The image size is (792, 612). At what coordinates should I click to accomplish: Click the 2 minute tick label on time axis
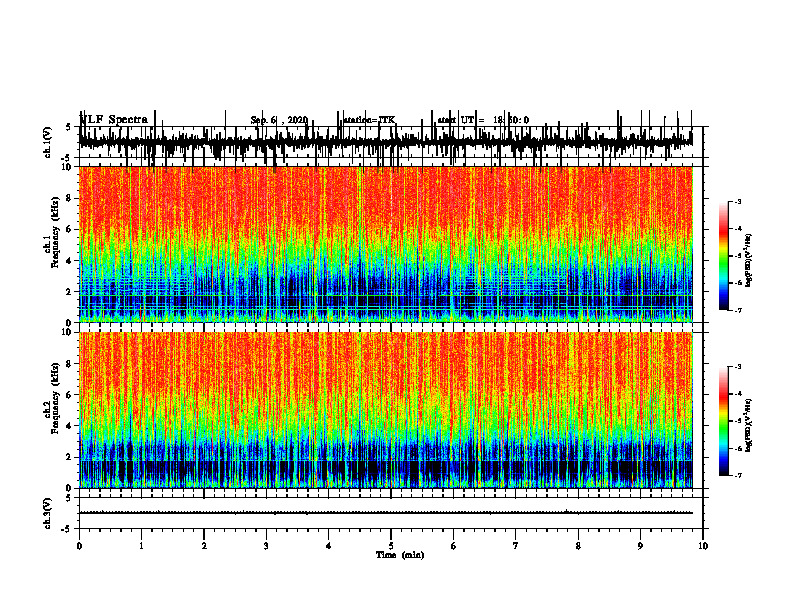point(204,546)
